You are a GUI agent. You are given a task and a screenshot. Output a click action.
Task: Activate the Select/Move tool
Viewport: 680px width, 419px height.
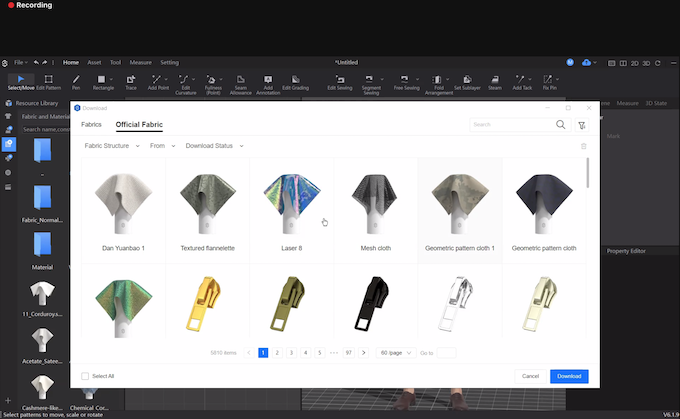(20, 81)
